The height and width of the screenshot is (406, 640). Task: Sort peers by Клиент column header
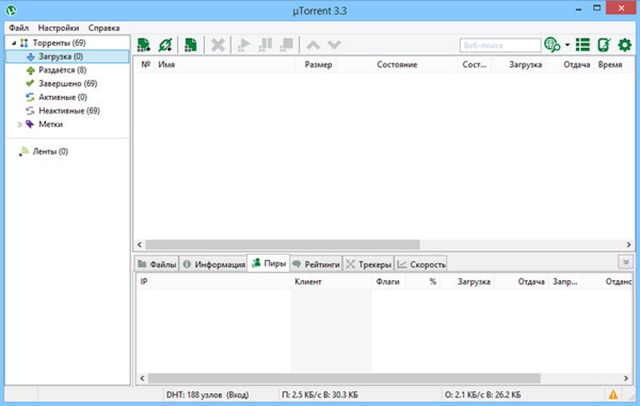[x=308, y=282]
